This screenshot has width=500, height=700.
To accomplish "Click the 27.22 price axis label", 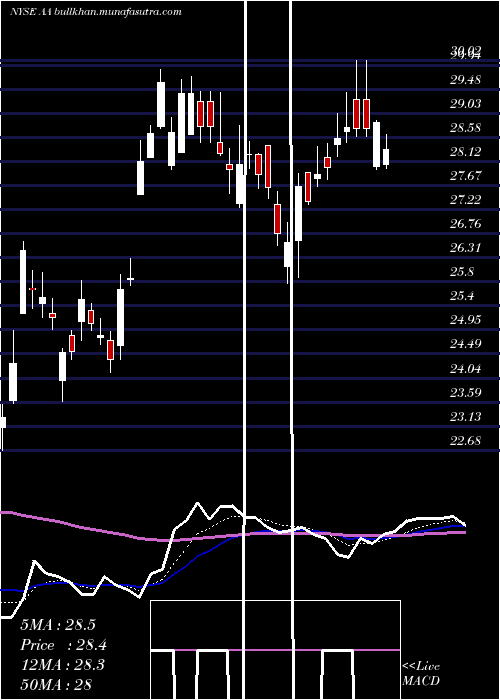I will click(465, 200).
